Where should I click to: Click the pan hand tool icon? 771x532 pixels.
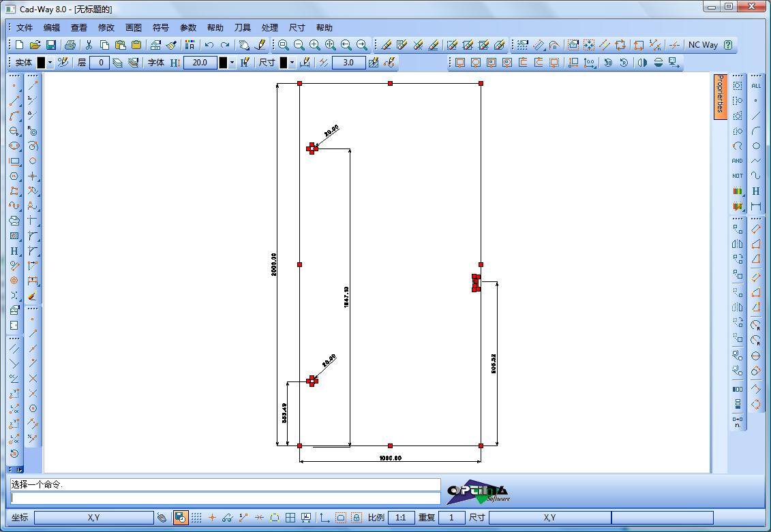(244, 45)
